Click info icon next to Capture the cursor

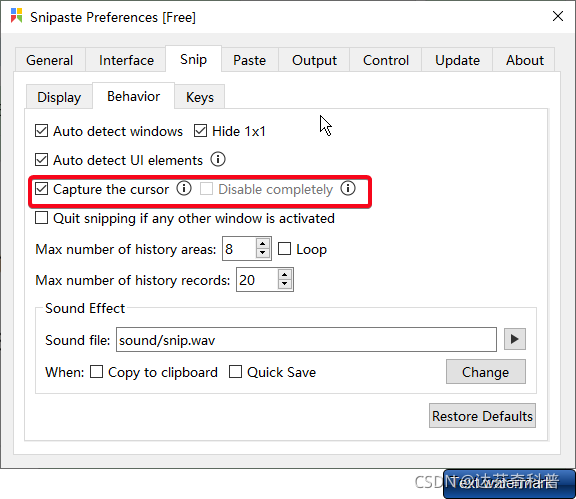point(184,188)
